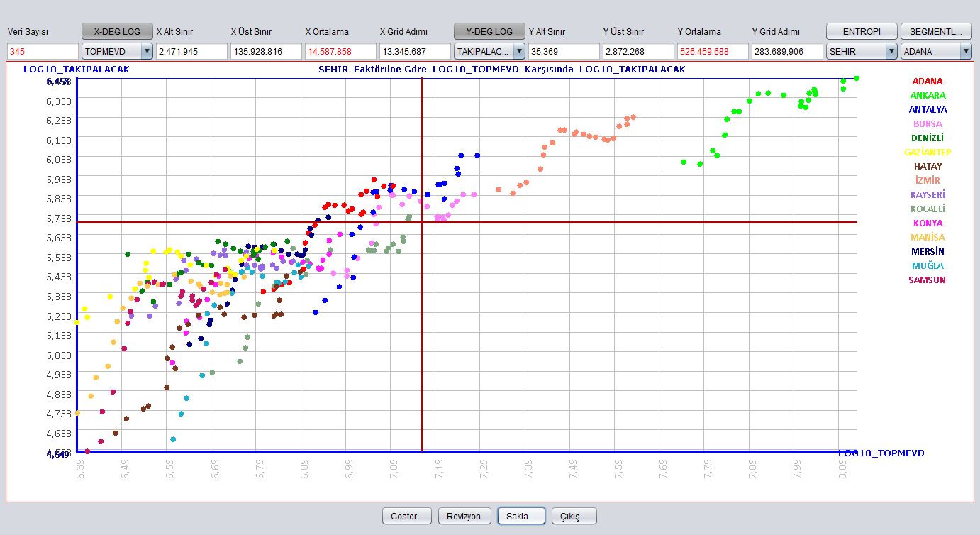Click the X Grid Adımı field 13.345.687
The image size is (980, 535).
tap(415, 51)
